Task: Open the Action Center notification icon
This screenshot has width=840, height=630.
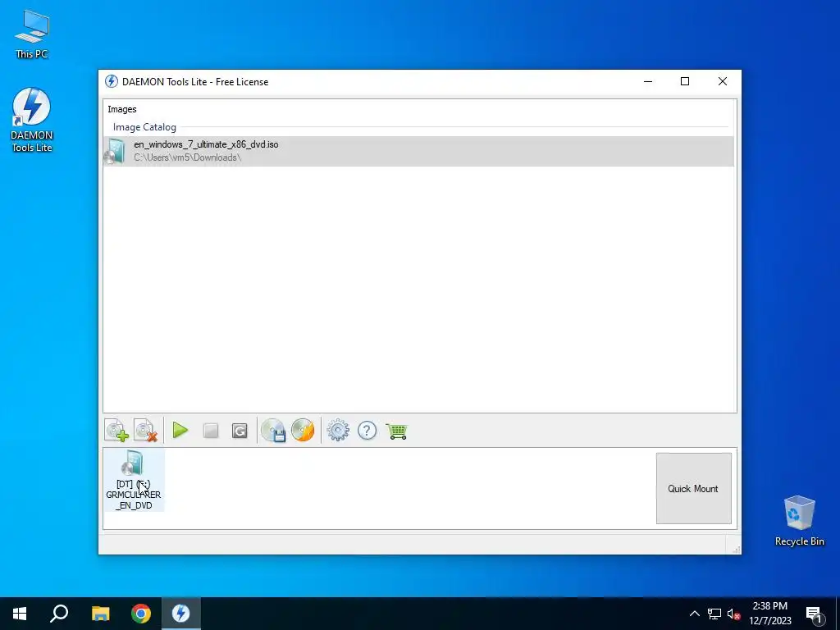Action: point(815,614)
